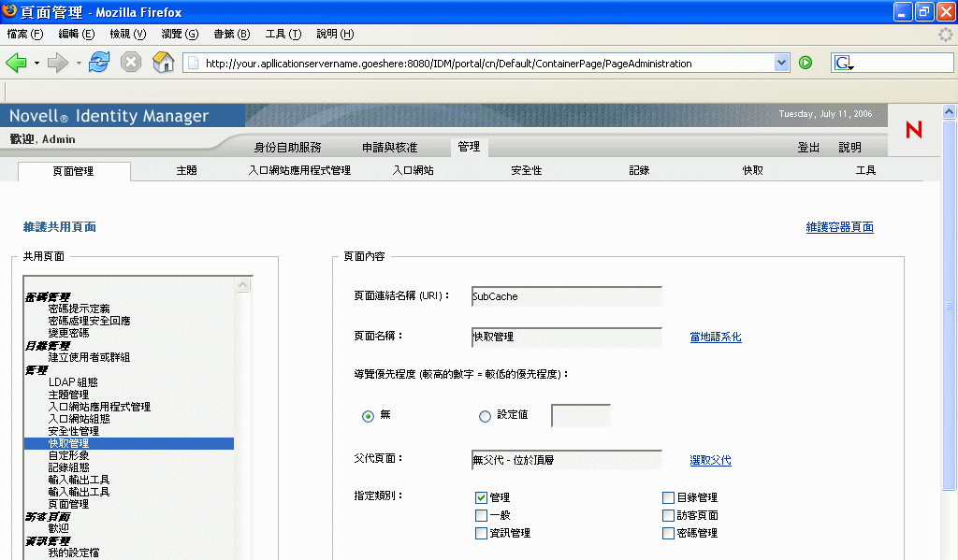The height and width of the screenshot is (560, 958).
Task: Click the Firefox icon in title bar
Action: coord(9,11)
